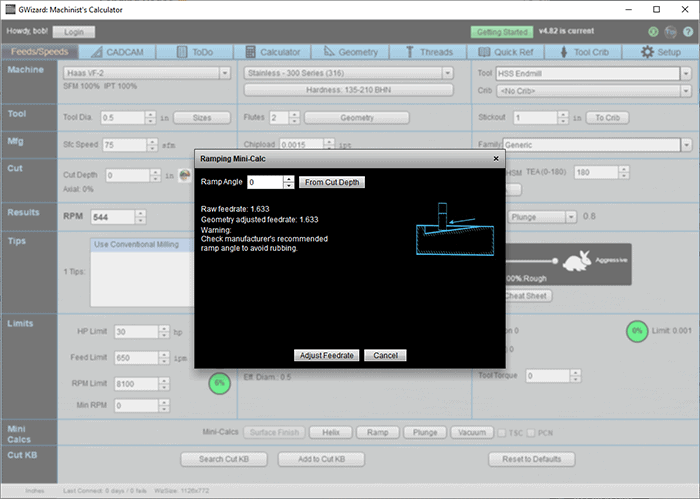Click the Tip icon in header

[670, 32]
